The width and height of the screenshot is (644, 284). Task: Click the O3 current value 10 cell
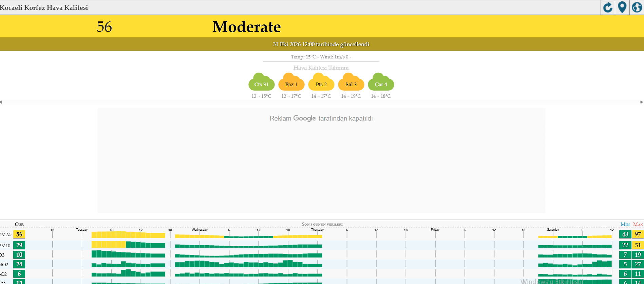pos(19,255)
